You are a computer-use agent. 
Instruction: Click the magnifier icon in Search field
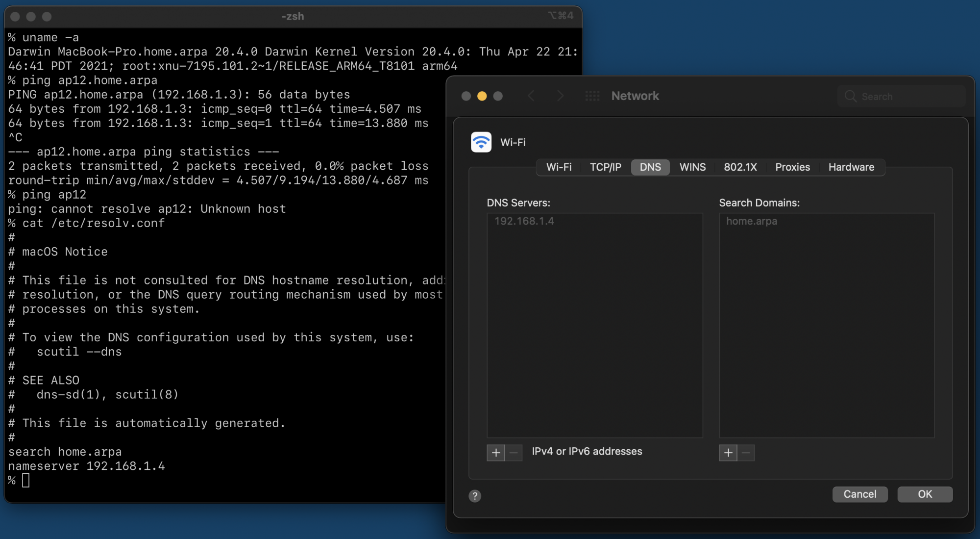(x=851, y=97)
